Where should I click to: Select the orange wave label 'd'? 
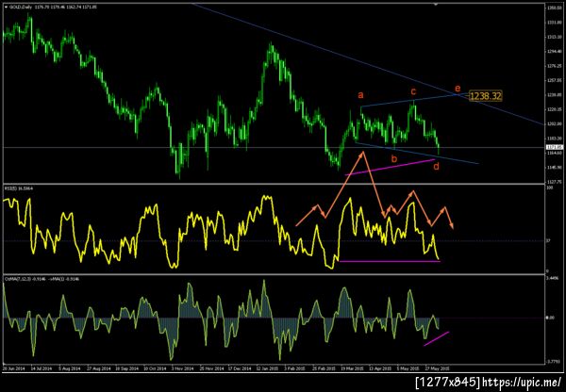436,166
